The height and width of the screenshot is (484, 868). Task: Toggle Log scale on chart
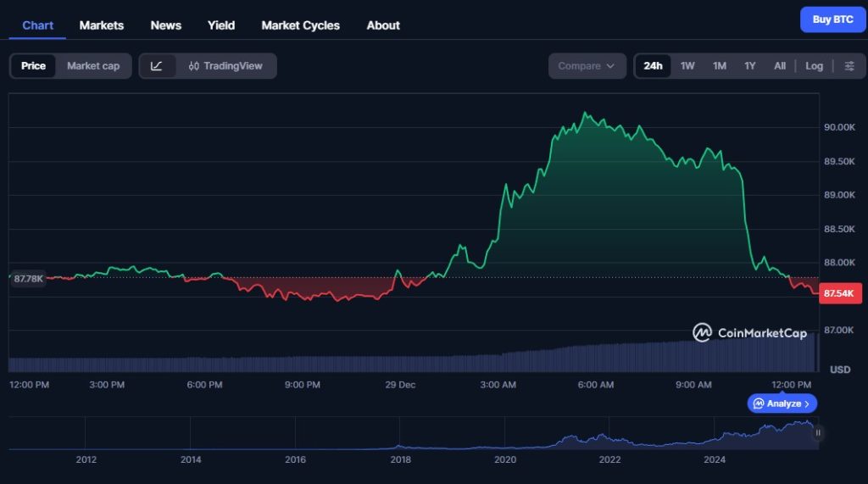click(814, 66)
